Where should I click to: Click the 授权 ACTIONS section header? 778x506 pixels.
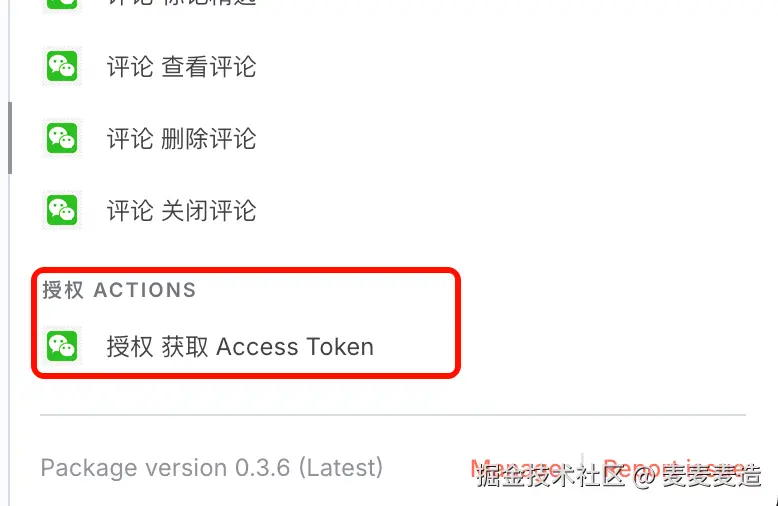click(x=119, y=290)
